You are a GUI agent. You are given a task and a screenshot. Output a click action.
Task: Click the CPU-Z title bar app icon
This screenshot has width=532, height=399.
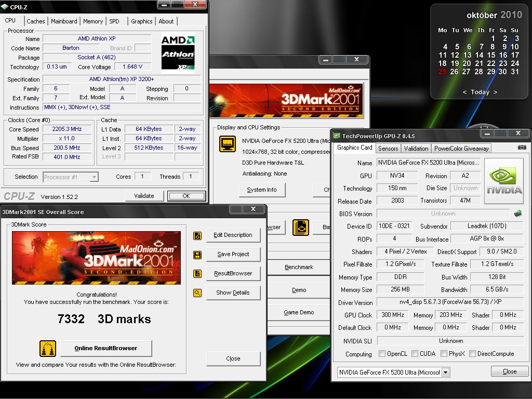(5, 7)
